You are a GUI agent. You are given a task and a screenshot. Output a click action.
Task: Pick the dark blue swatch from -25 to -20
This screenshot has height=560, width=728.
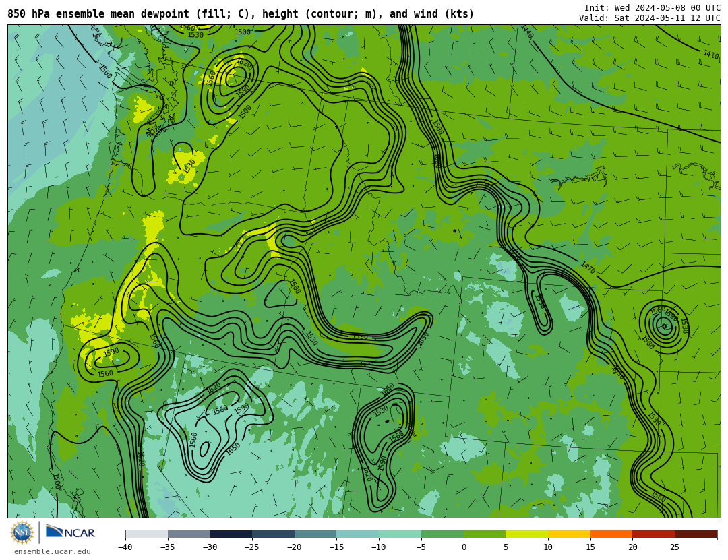tap(273, 534)
